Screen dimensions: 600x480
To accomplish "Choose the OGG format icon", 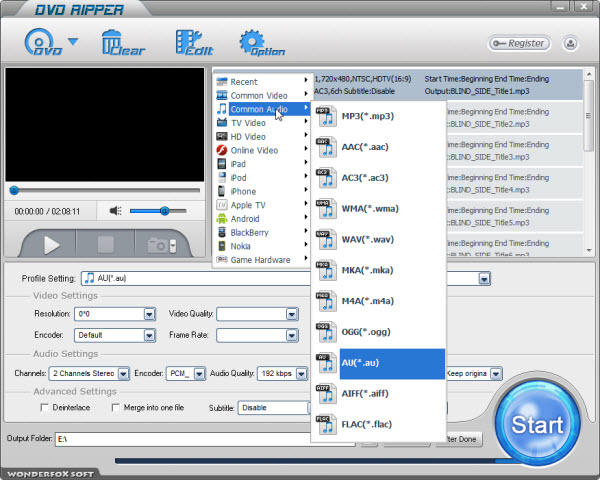I will (326, 332).
